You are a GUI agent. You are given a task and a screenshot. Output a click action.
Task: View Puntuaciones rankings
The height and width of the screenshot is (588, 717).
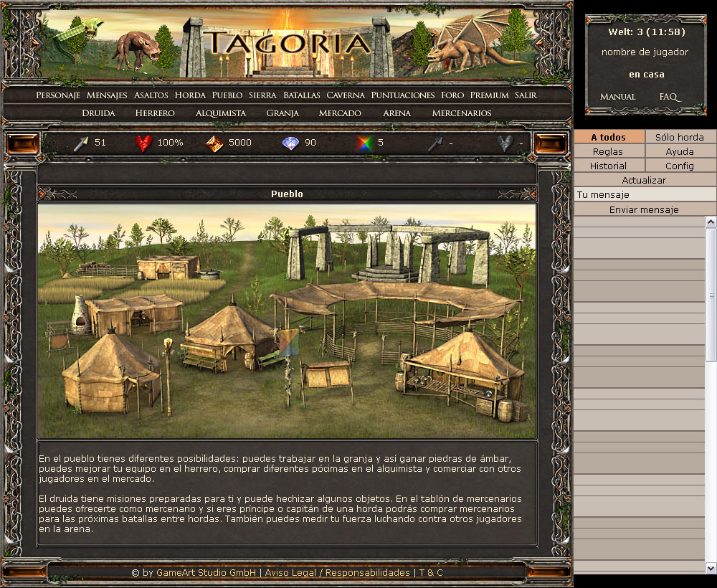[x=402, y=95]
